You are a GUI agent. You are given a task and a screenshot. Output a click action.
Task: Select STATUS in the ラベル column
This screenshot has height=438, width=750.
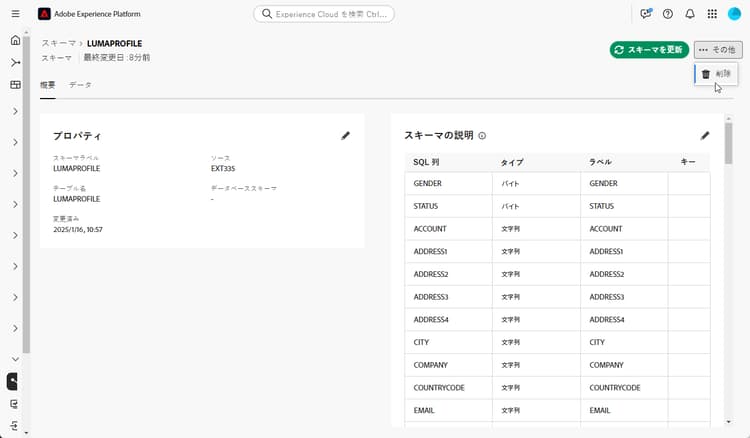[x=601, y=206]
